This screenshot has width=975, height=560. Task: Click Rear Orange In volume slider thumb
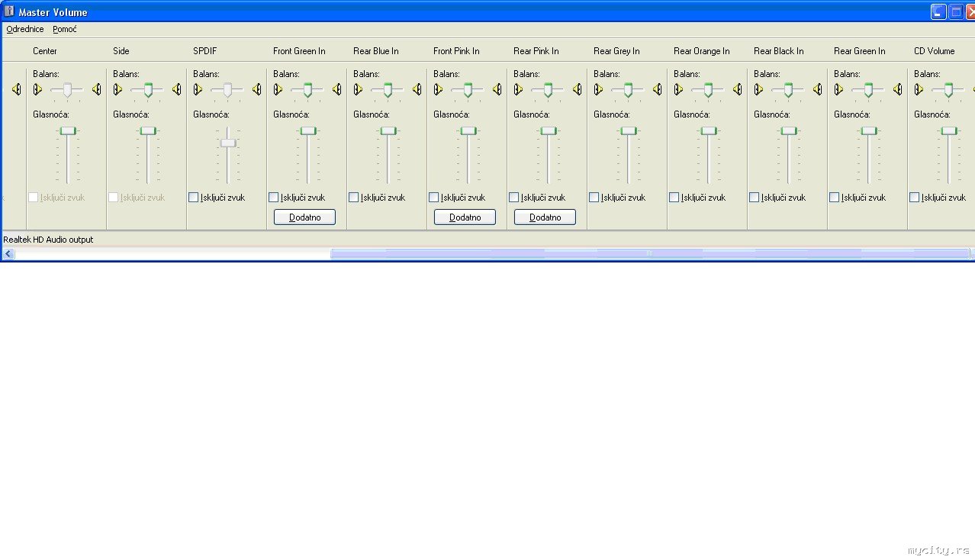[709, 130]
